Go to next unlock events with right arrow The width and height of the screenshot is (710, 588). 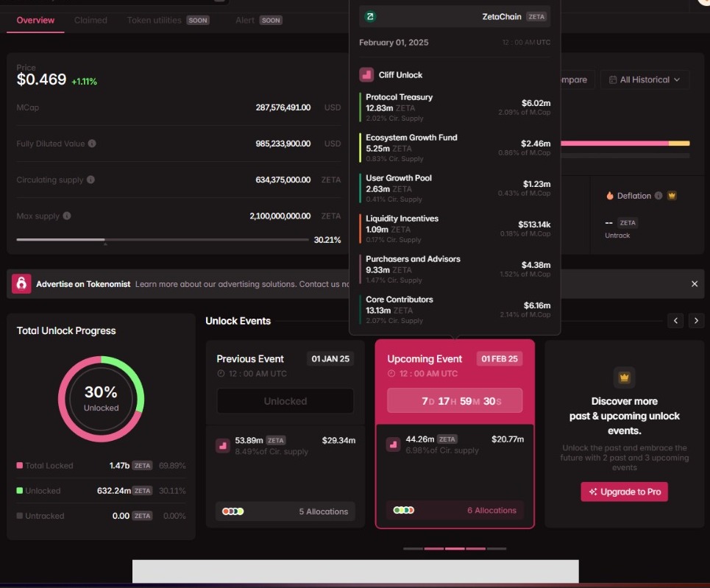click(x=697, y=321)
